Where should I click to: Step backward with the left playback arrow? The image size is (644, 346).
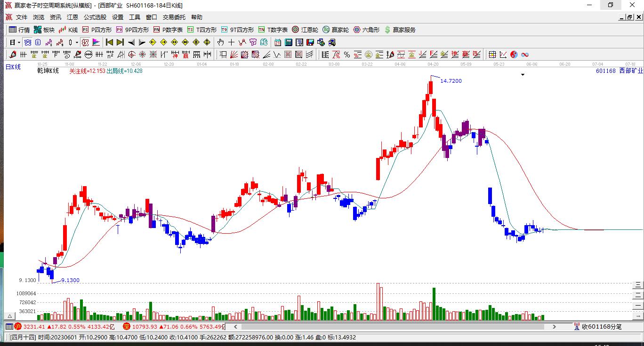coord(132,42)
